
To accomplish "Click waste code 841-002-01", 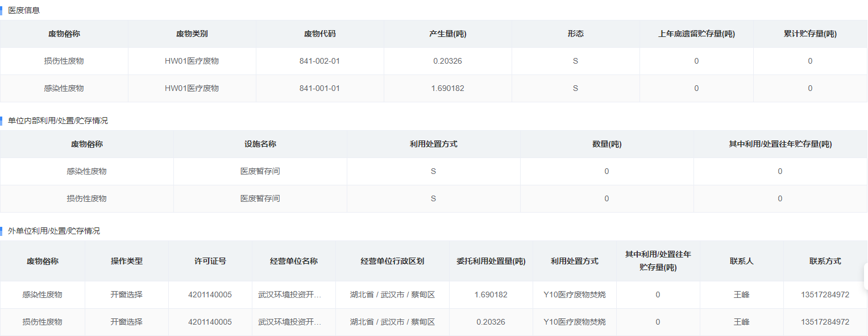I will (319, 61).
